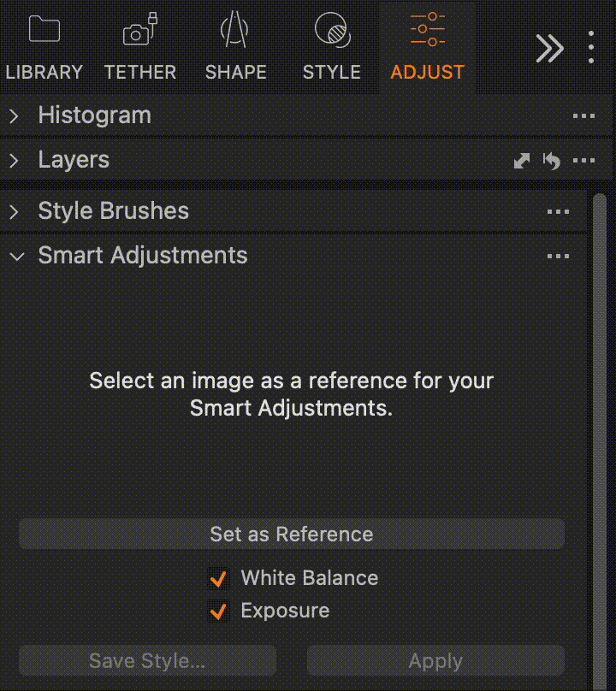This screenshot has height=691, width=616.
Task: Open the vertical three-dot tool tab menu
Action: [591, 47]
